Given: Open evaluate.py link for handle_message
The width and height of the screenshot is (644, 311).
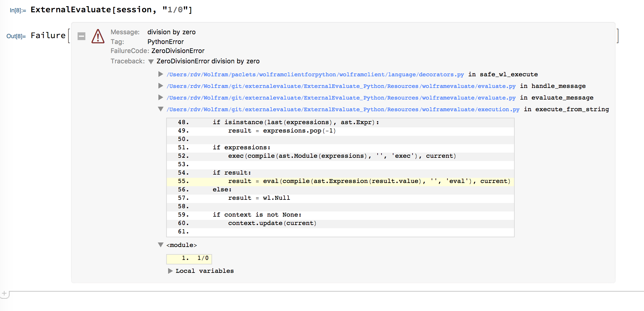Looking at the screenshot, I should [x=341, y=86].
